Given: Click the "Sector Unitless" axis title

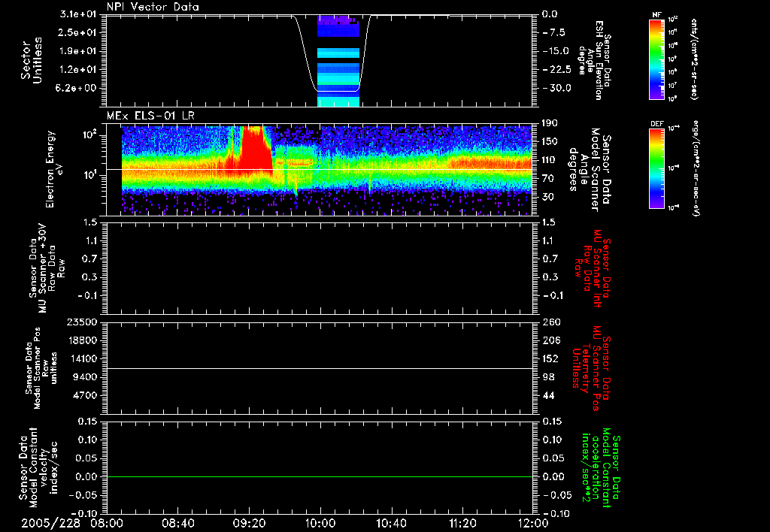Looking at the screenshot, I should [x=32, y=60].
